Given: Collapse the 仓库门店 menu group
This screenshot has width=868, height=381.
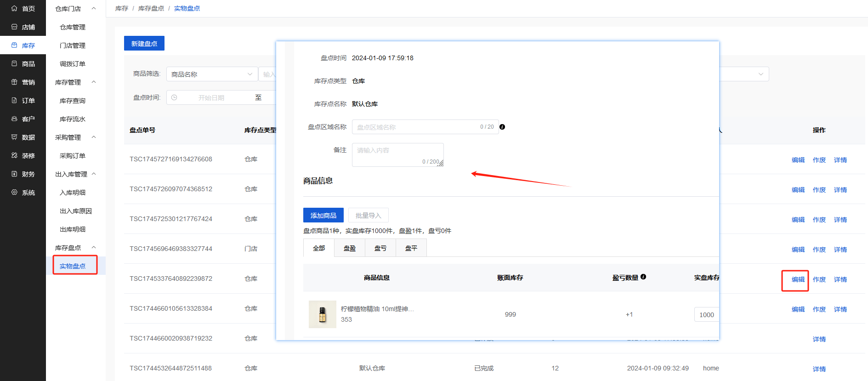Looking at the screenshot, I should 94,8.
